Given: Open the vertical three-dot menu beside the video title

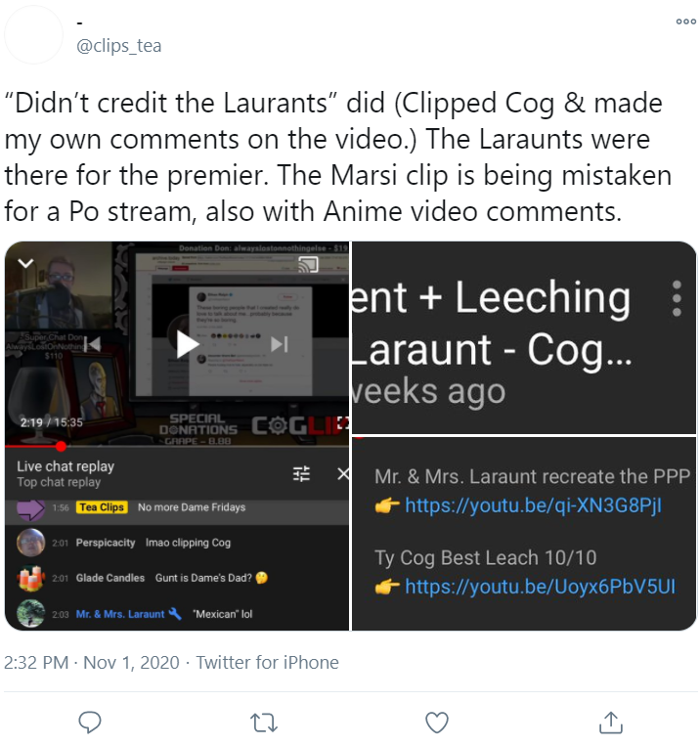Looking at the screenshot, I should 677,298.
